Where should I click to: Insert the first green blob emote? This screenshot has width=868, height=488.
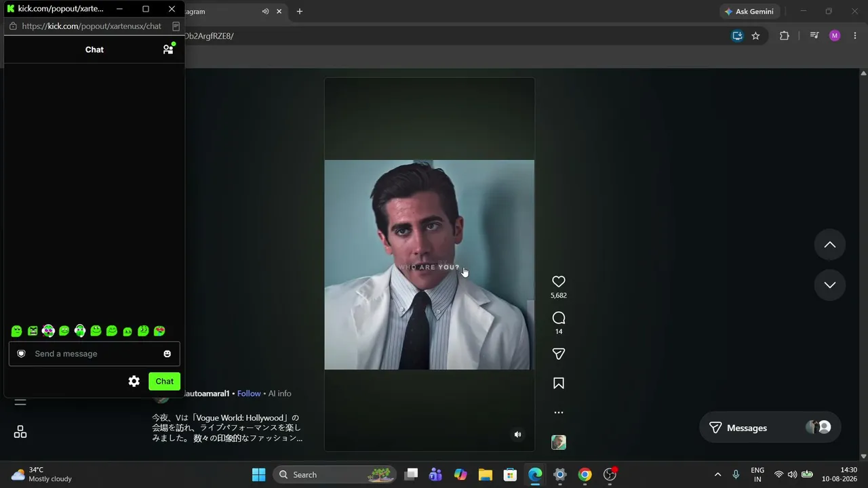[16, 331]
